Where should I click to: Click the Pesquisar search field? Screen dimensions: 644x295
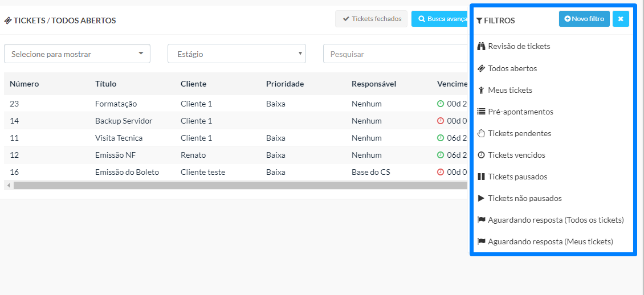pyautogui.click(x=396, y=54)
